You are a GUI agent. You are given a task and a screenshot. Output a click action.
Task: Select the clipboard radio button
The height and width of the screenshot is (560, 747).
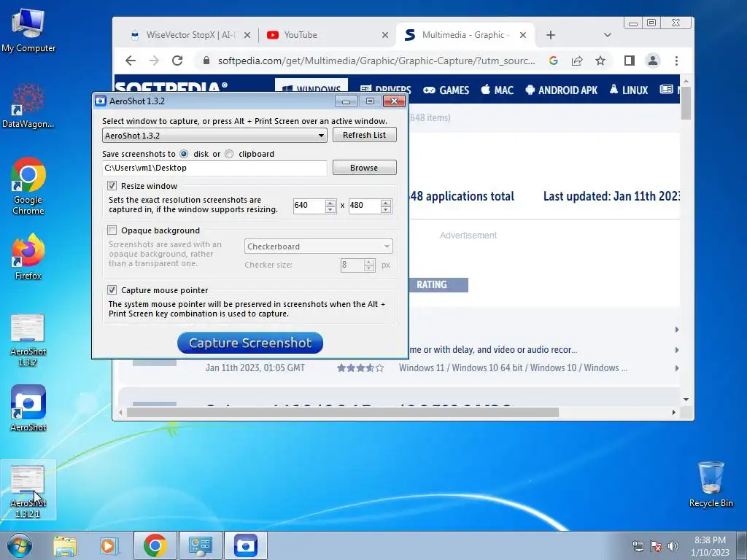click(229, 154)
